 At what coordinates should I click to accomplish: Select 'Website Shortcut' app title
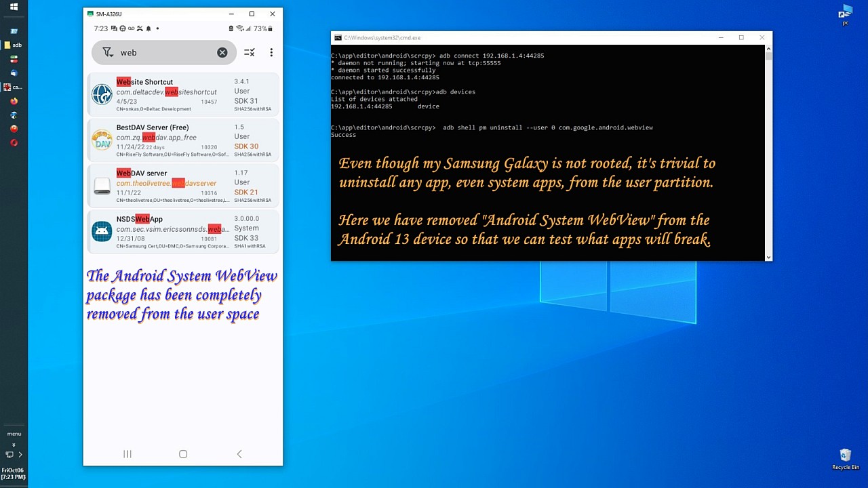144,82
